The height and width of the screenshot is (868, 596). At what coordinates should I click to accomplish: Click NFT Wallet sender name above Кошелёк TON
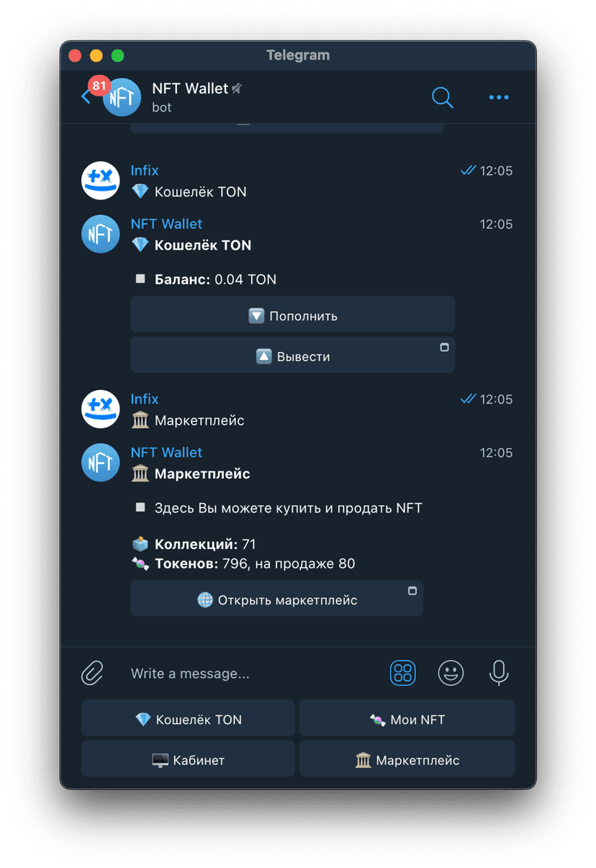pyautogui.click(x=166, y=224)
